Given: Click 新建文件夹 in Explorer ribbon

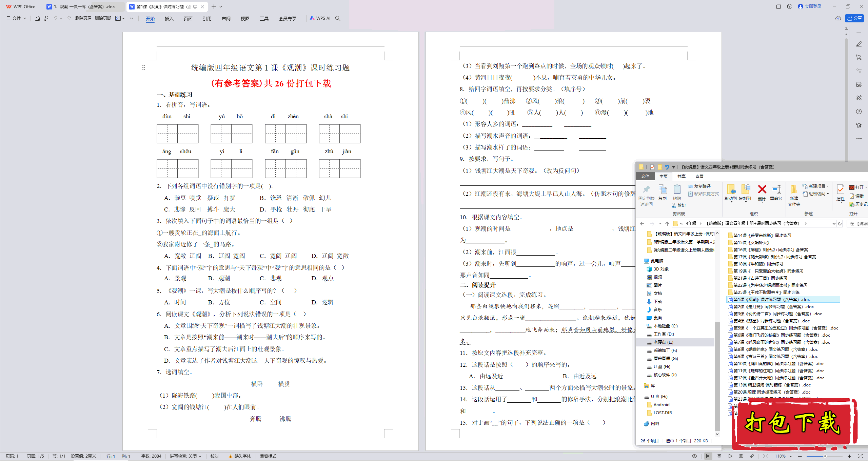Looking at the screenshot, I should (x=794, y=196).
